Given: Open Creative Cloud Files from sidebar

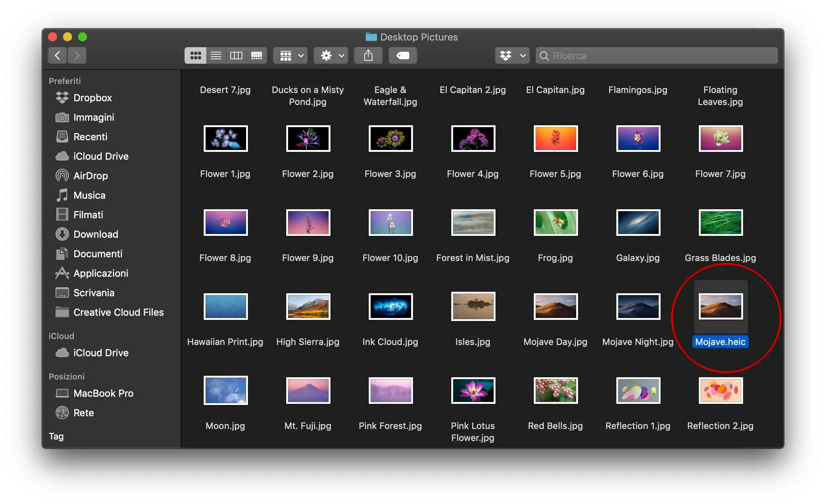Looking at the screenshot, I should pos(119,312).
